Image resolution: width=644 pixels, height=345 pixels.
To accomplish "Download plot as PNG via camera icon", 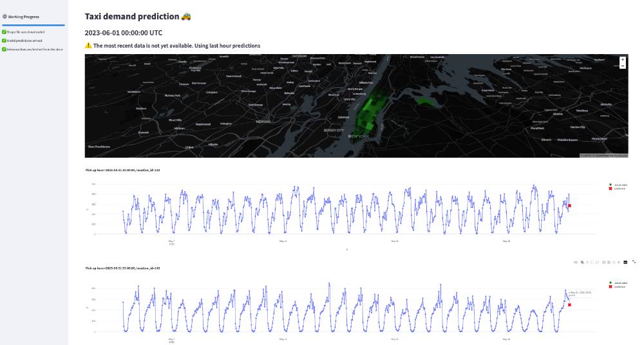I will 575,262.
